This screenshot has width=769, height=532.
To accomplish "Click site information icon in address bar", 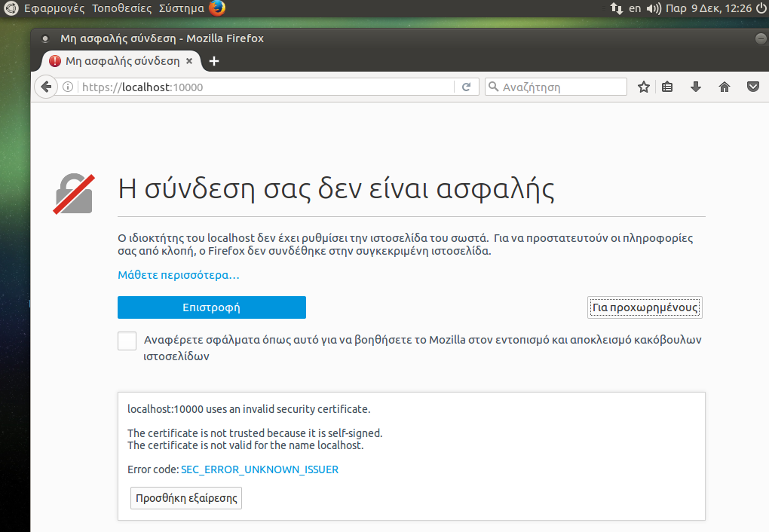I will 68,87.
